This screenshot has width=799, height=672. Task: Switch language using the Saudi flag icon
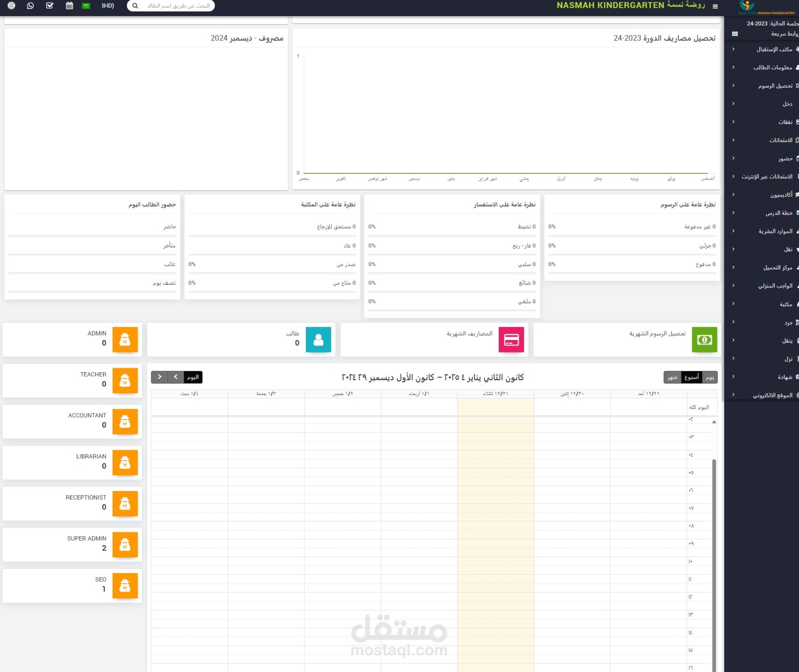[85, 6]
